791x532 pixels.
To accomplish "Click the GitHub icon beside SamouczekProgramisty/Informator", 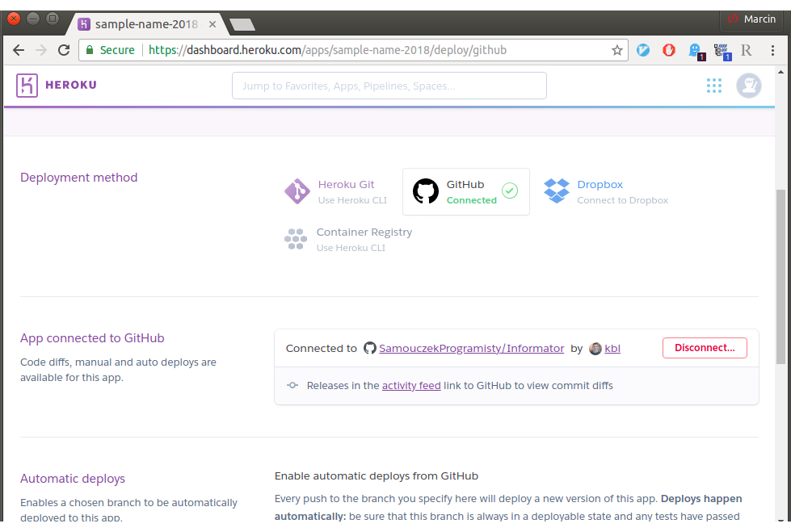I will tap(370, 348).
